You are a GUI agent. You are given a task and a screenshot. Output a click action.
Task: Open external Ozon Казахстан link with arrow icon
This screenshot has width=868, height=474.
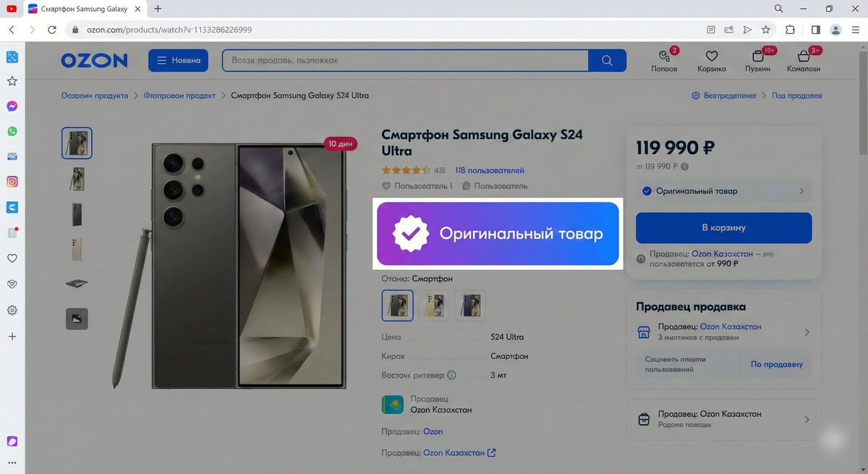point(459,453)
